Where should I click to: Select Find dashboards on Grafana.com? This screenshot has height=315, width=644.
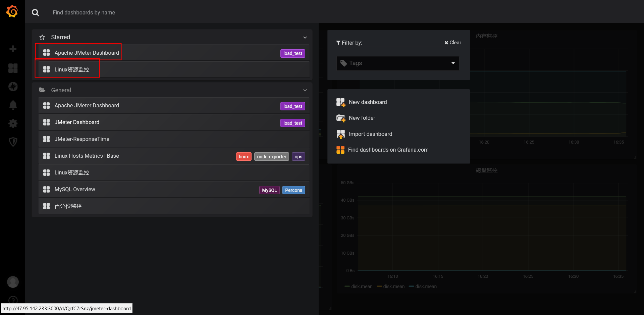pyautogui.click(x=388, y=150)
